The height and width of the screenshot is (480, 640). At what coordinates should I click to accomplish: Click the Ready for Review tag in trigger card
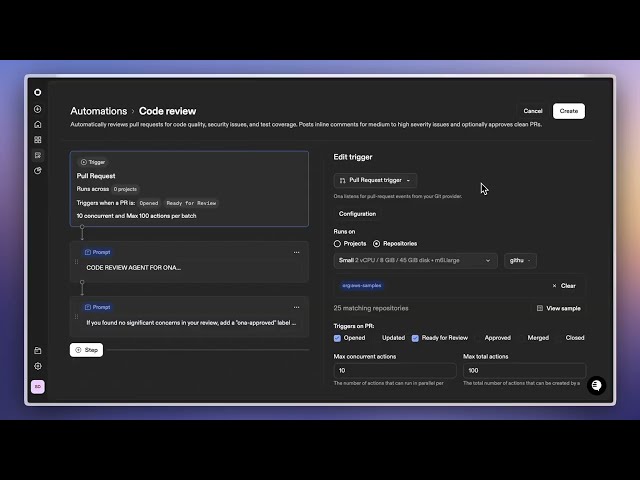coord(191,203)
